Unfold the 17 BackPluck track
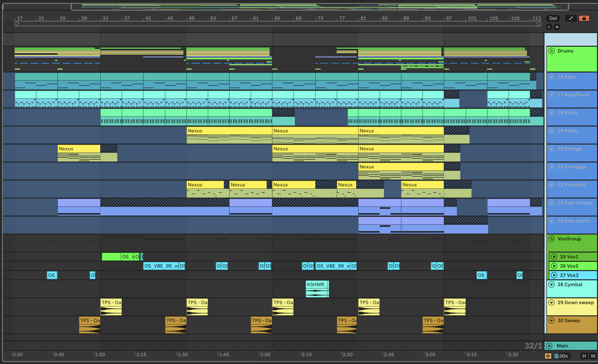Image resolution: width=598 pixels, height=364 pixels. point(552,95)
